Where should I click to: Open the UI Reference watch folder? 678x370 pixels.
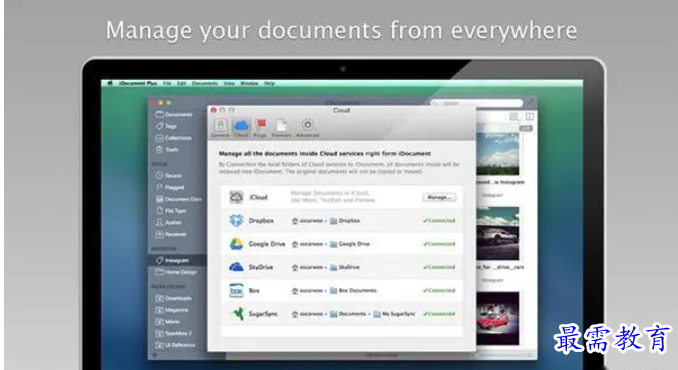tap(175, 345)
